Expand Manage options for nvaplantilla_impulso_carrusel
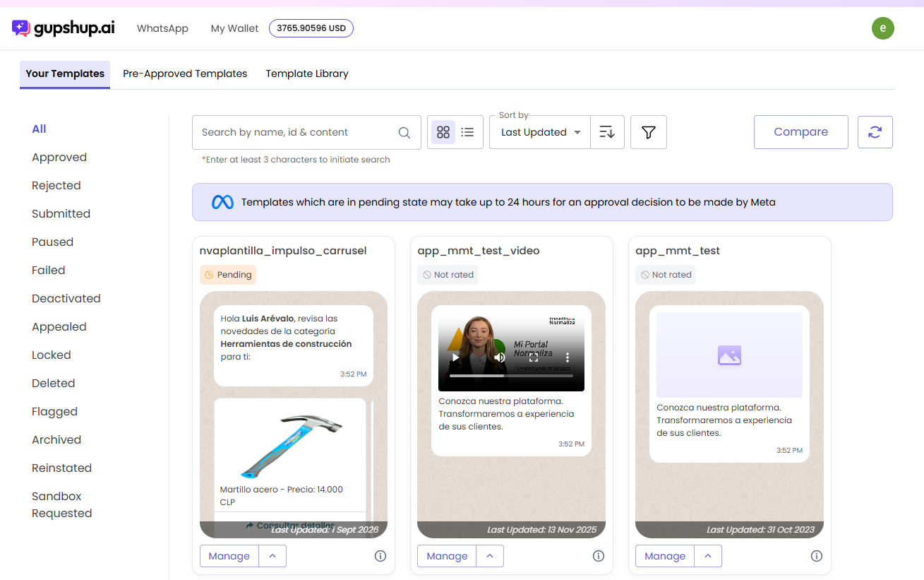 pos(272,556)
